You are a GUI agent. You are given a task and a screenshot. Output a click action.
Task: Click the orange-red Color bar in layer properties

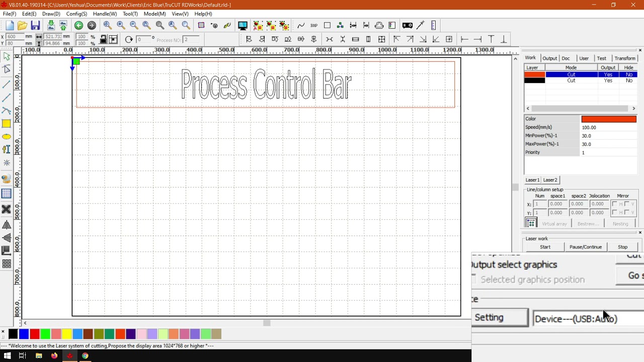pos(609,119)
